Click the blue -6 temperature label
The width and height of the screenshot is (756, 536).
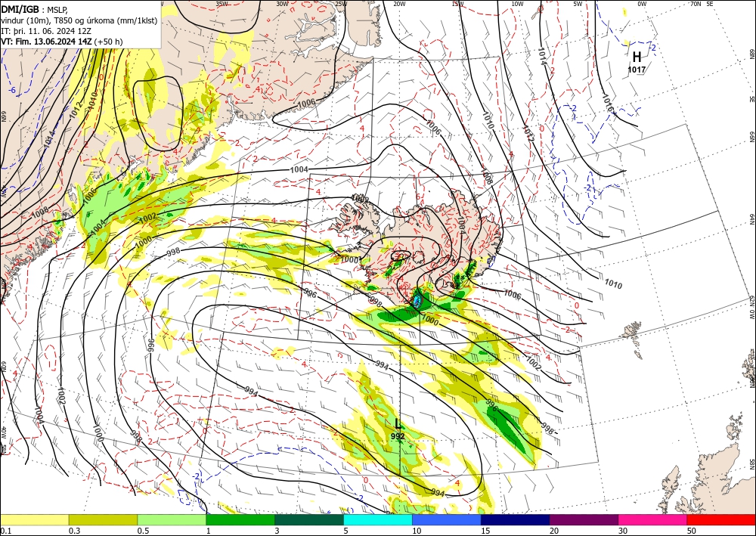pyautogui.click(x=13, y=90)
